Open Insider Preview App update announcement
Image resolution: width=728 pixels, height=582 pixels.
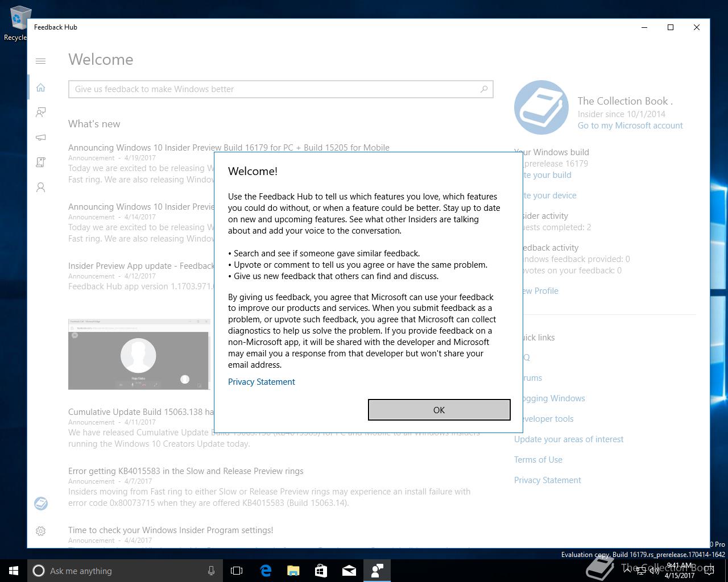(141, 266)
